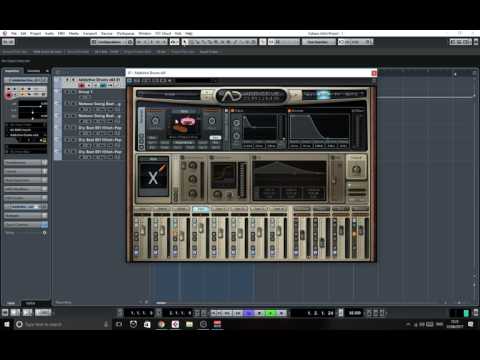Click the green Play button in transport bar

[271, 313]
